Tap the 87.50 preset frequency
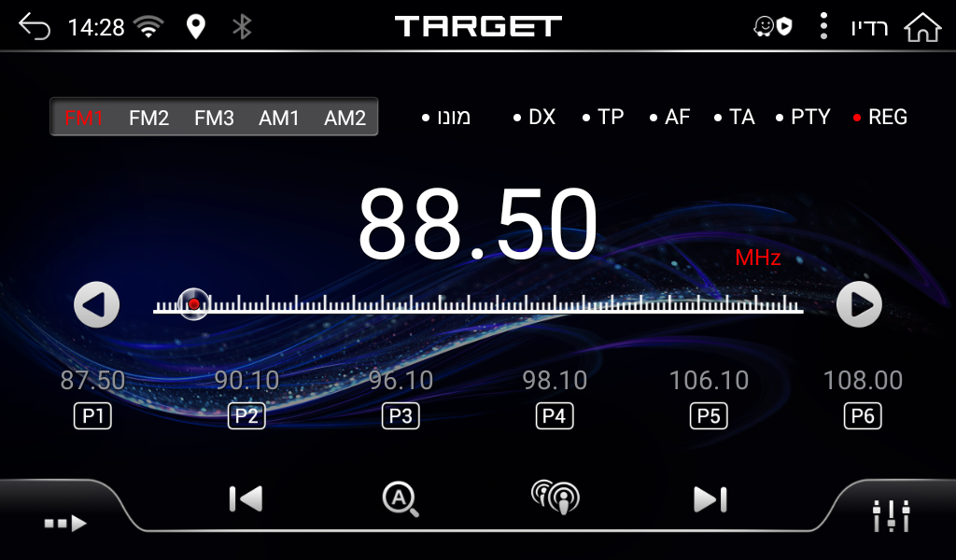This screenshot has height=560, width=956. point(92,381)
